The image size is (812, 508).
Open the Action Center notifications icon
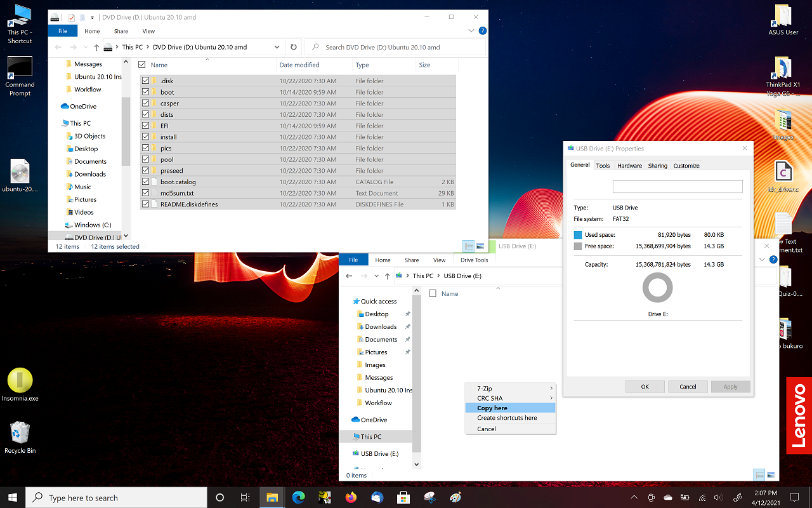[794, 497]
